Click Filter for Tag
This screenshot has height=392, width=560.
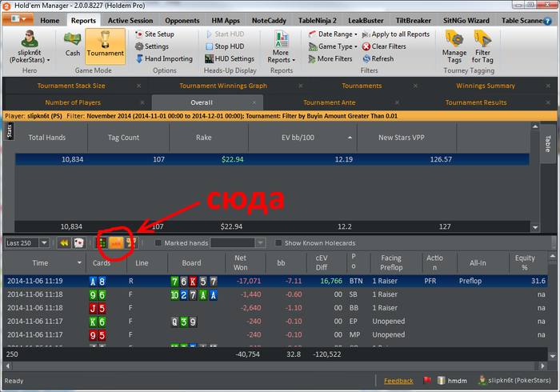coord(482,47)
